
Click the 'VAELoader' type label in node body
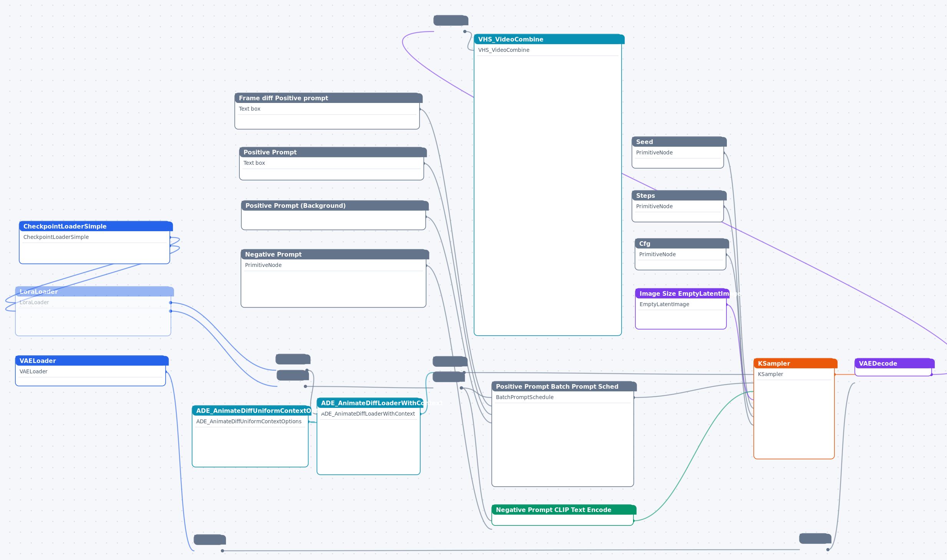point(33,371)
